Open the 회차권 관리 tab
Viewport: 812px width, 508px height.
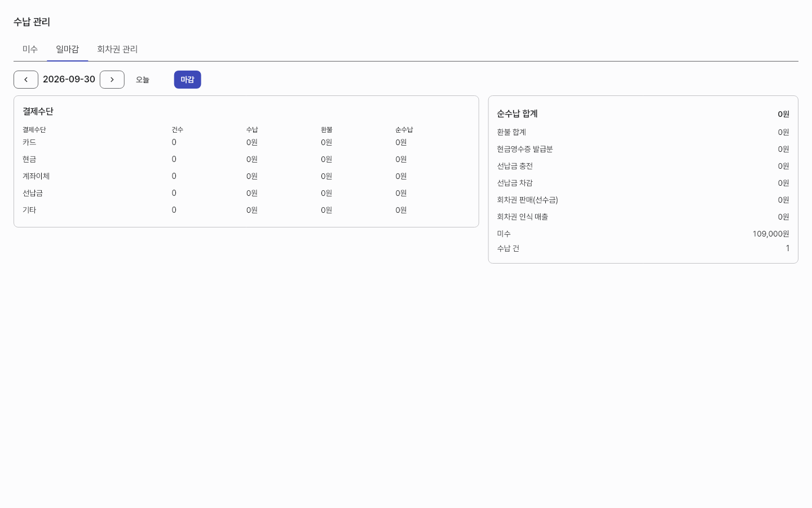pos(117,49)
